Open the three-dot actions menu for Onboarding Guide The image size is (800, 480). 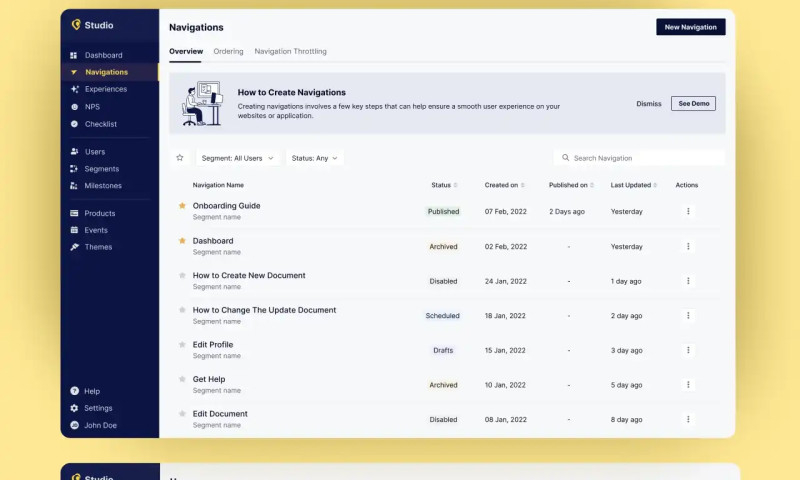(x=688, y=211)
